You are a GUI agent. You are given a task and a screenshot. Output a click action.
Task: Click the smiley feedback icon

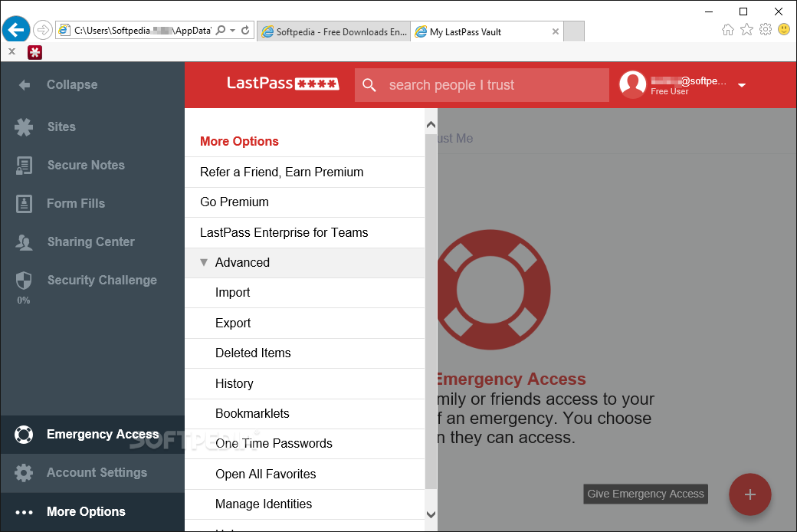point(784,29)
